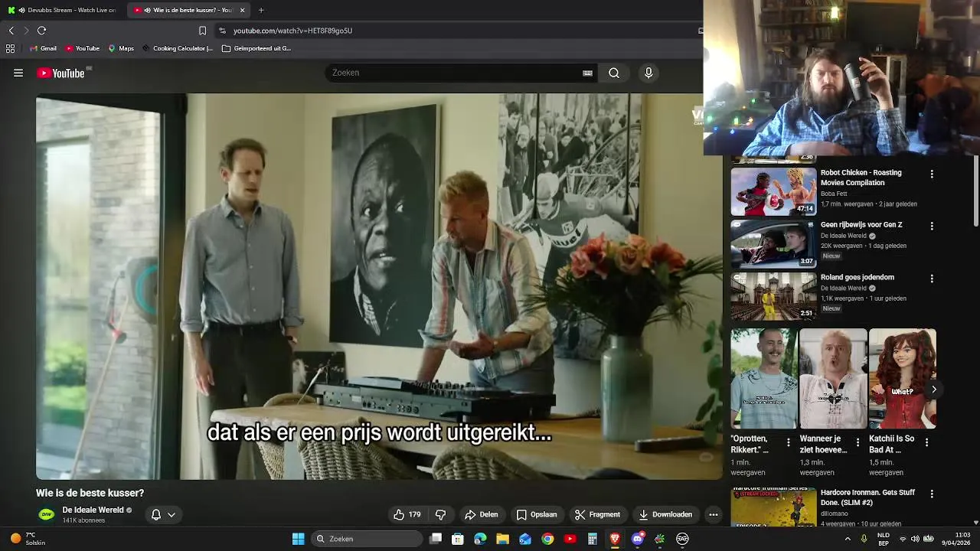Open the browser apps grid icon

(x=10, y=48)
